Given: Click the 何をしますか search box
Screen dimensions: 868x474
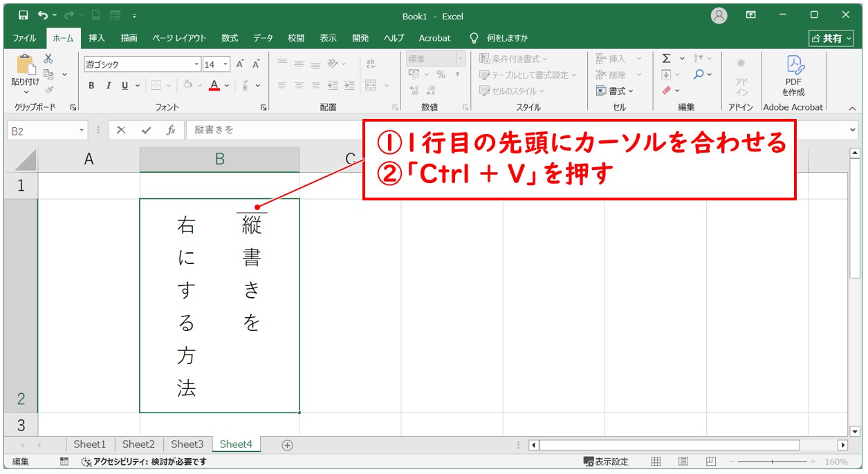Looking at the screenshot, I should 507,38.
